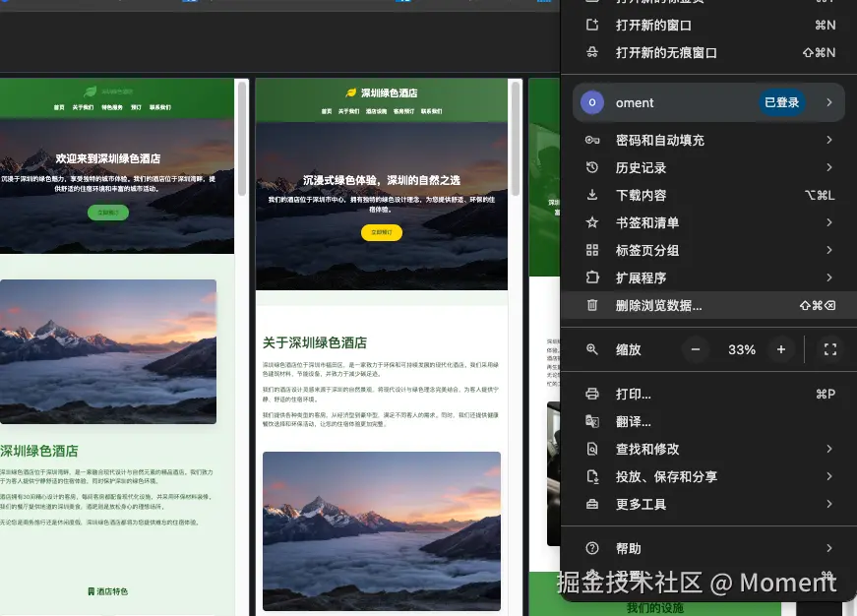Expand more tools submenu arrow
The width and height of the screenshot is (857, 616).
coord(829,504)
